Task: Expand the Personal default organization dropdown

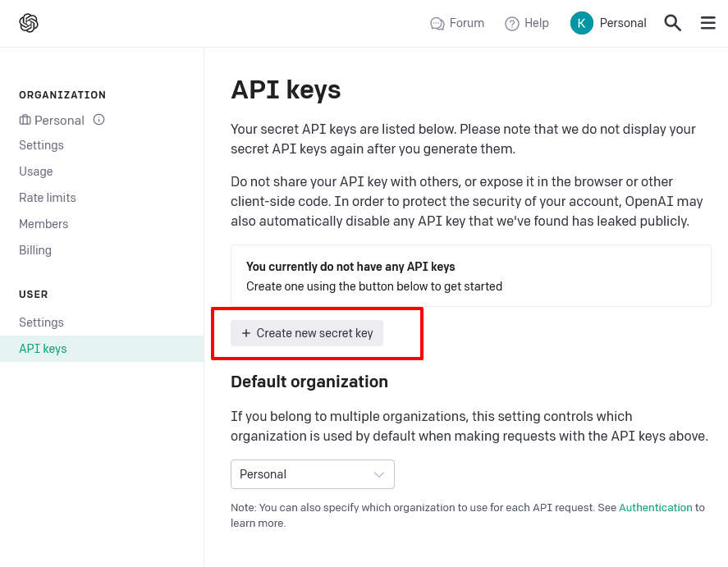Action: pyautogui.click(x=313, y=474)
